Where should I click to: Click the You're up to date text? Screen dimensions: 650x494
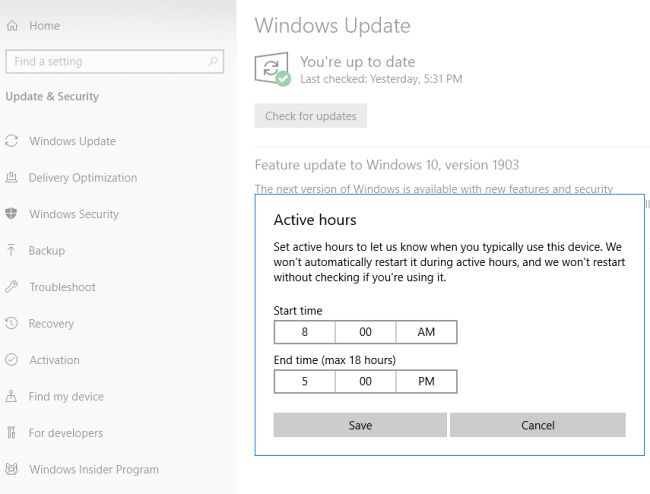[x=357, y=62]
